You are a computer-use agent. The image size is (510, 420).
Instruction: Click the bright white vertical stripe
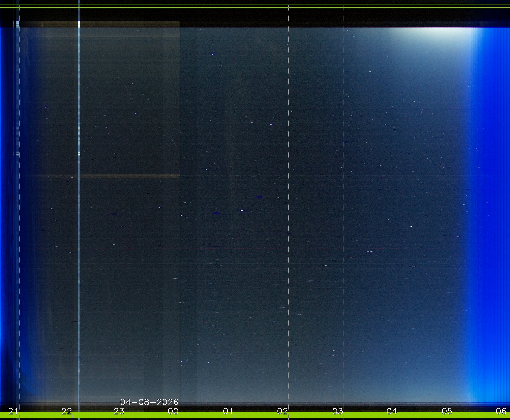click(x=79, y=194)
